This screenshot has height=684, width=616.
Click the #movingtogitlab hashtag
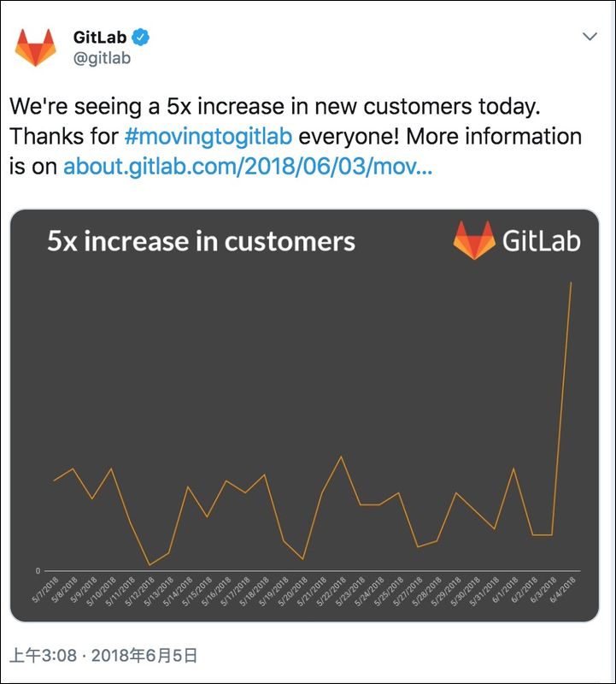tap(208, 136)
